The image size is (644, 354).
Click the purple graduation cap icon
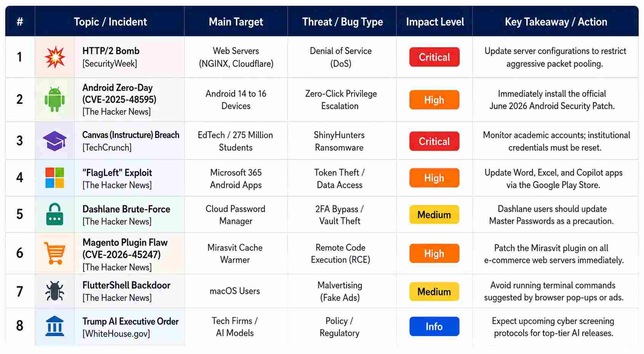tap(55, 141)
